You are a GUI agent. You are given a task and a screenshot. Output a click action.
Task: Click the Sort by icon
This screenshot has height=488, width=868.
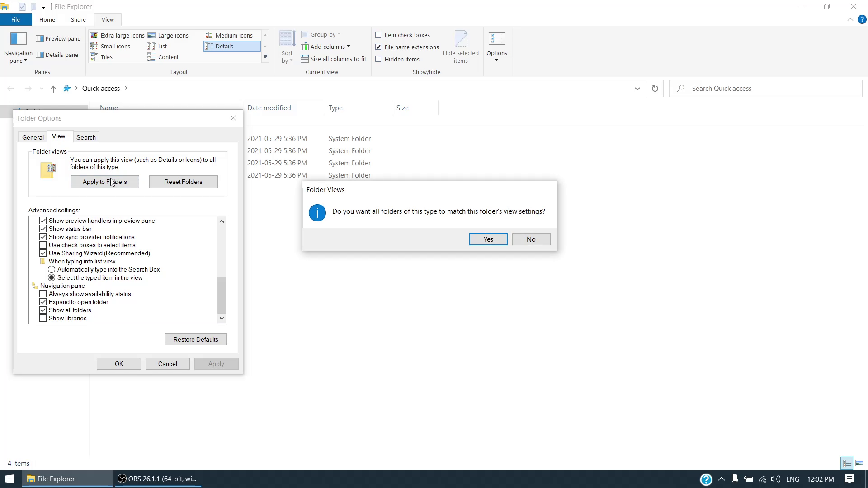point(287,40)
